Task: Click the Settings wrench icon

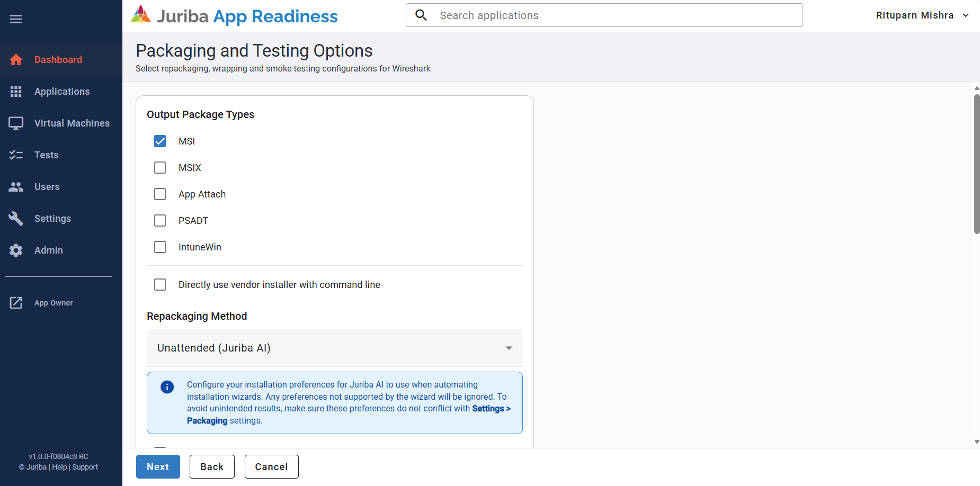Action: click(x=16, y=219)
